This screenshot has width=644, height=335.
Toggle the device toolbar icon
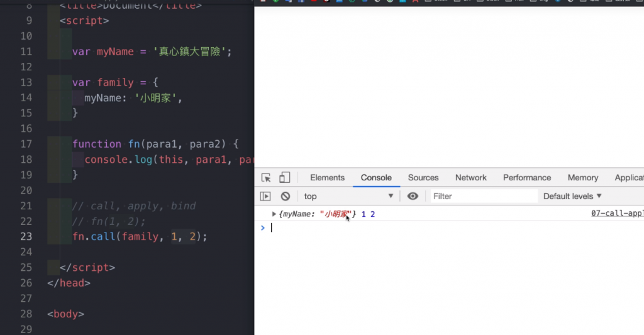point(284,177)
